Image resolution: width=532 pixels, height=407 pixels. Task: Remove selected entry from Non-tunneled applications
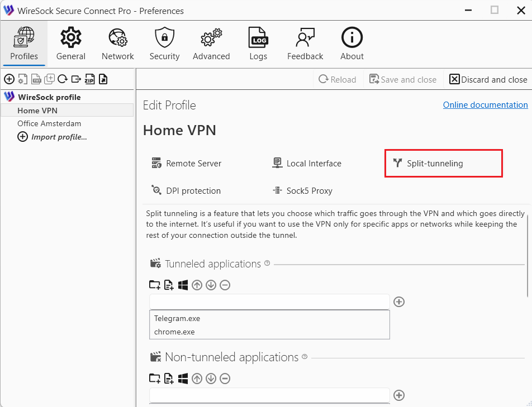pos(225,379)
